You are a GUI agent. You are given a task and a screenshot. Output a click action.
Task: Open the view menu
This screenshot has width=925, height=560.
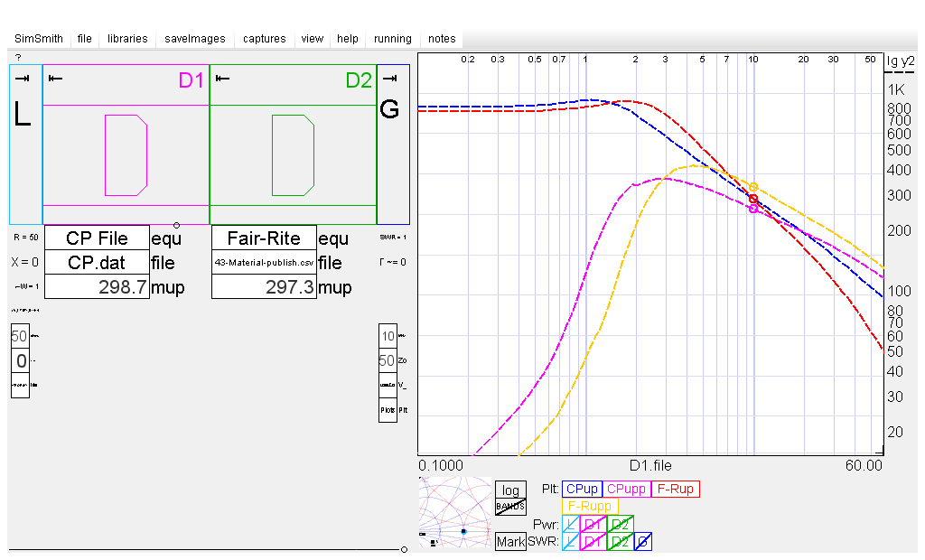pyautogui.click(x=312, y=38)
